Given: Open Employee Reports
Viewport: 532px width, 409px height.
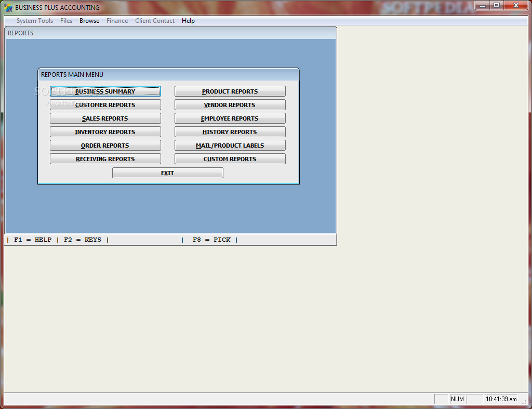Looking at the screenshot, I should click(x=230, y=118).
